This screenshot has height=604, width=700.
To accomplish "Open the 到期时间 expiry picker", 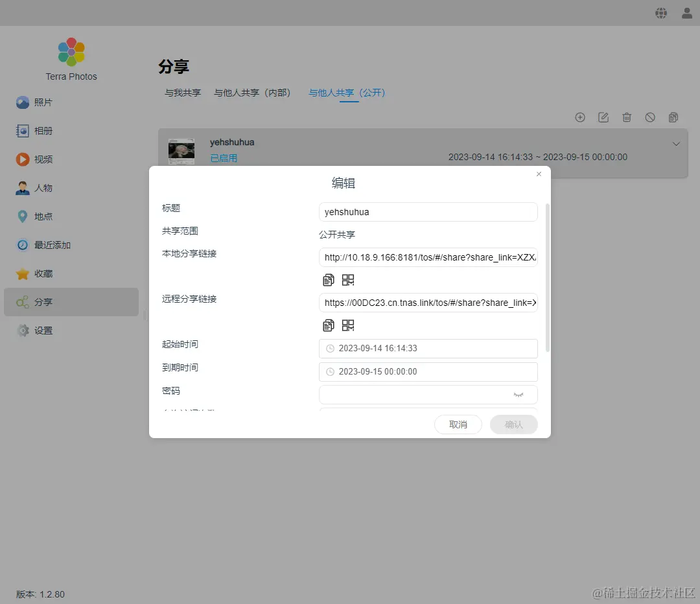I will pos(428,371).
